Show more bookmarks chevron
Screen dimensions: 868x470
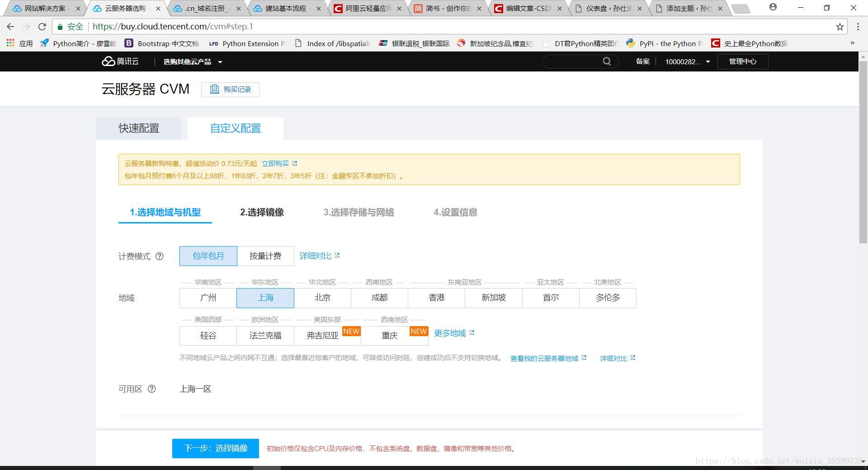[853, 43]
